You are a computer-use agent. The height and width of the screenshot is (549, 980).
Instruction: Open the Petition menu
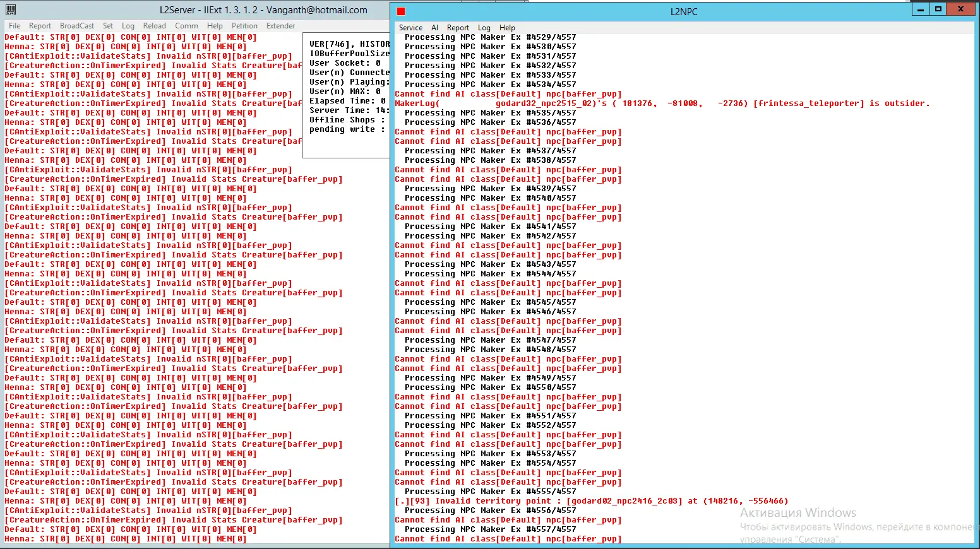[x=244, y=26]
